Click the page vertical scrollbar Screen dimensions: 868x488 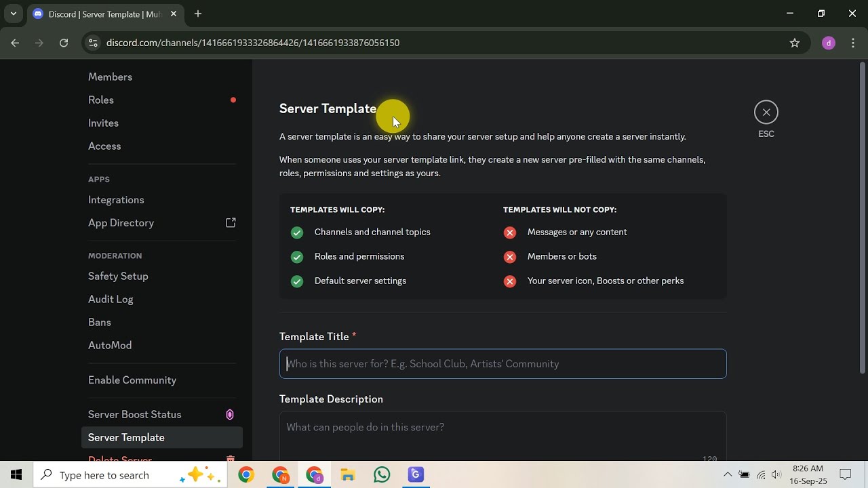point(863,217)
